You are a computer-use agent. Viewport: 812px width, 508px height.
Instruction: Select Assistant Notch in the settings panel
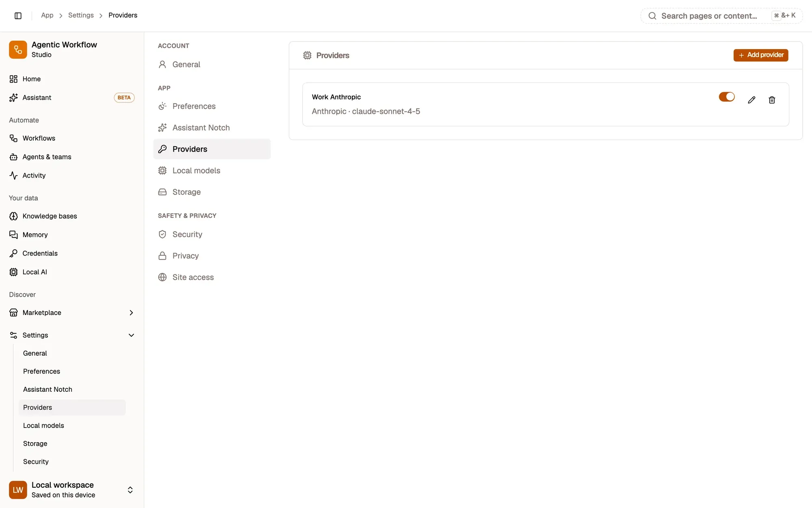pos(212,128)
